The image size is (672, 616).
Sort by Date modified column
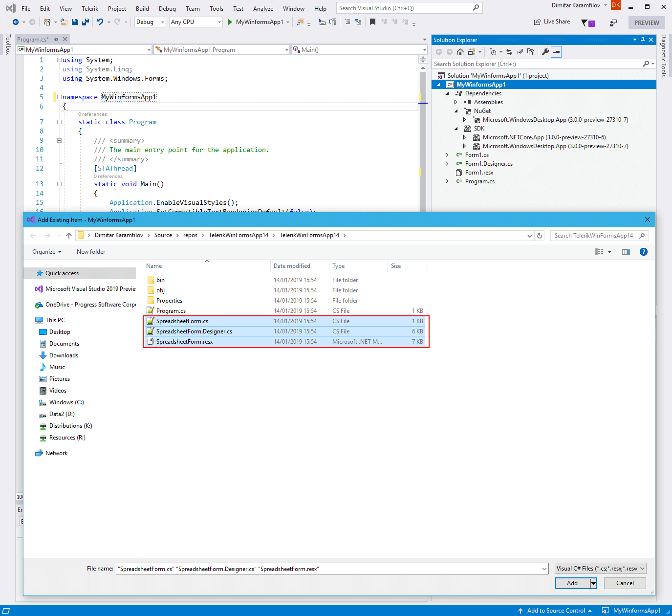299,266
